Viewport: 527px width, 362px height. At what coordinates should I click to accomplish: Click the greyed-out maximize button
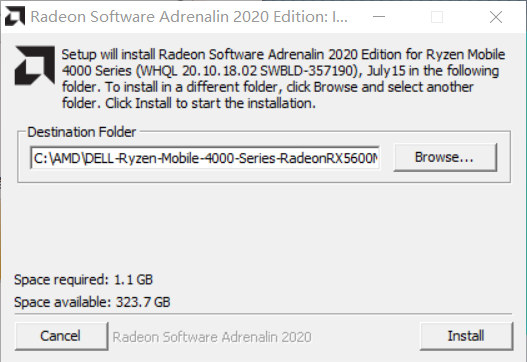437,16
